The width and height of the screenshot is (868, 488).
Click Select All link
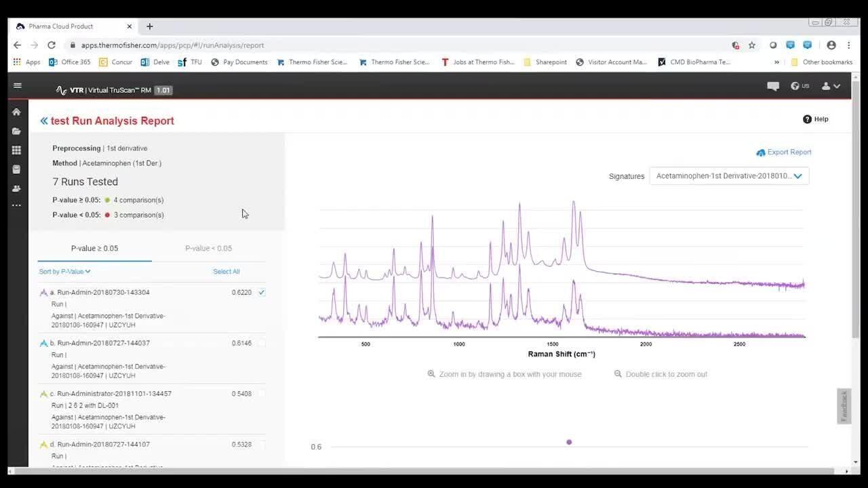click(226, 272)
